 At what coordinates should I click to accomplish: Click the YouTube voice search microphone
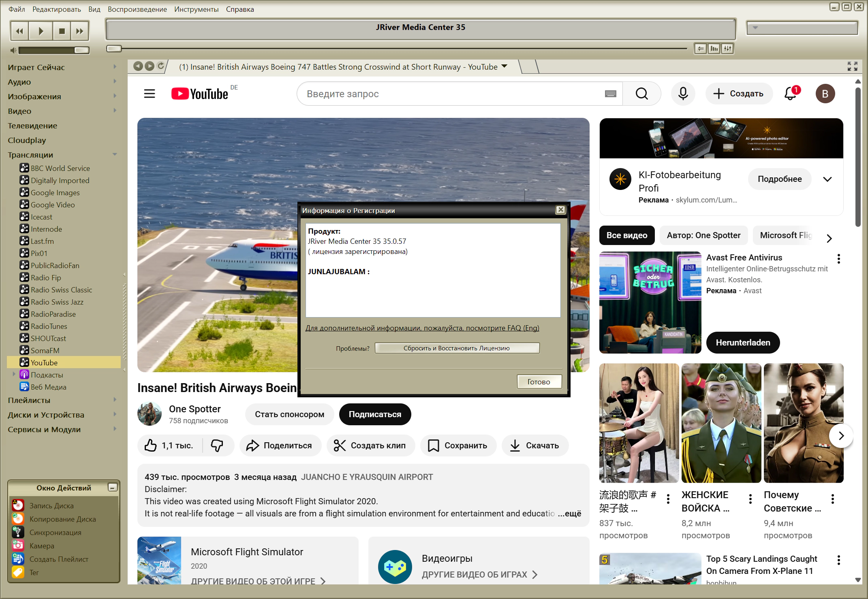(683, 94)
